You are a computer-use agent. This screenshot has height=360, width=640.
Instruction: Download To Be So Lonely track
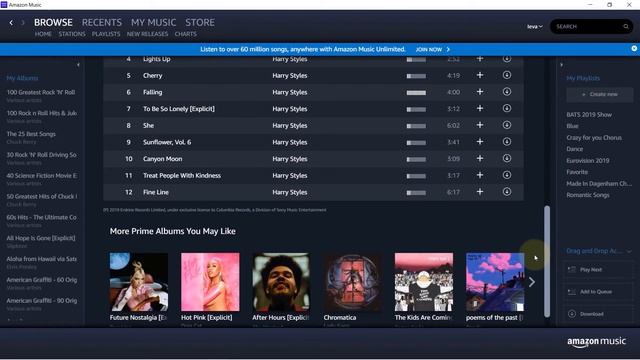(507, 109)
